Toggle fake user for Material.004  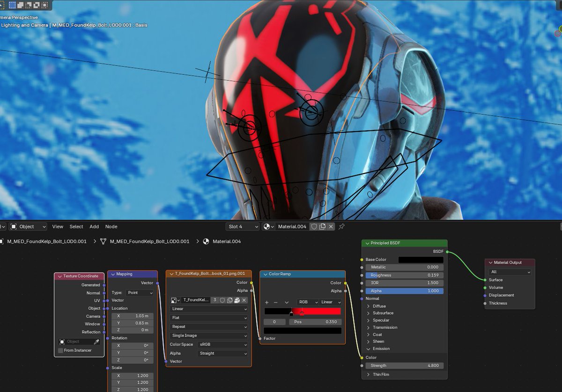pos(314,226)
